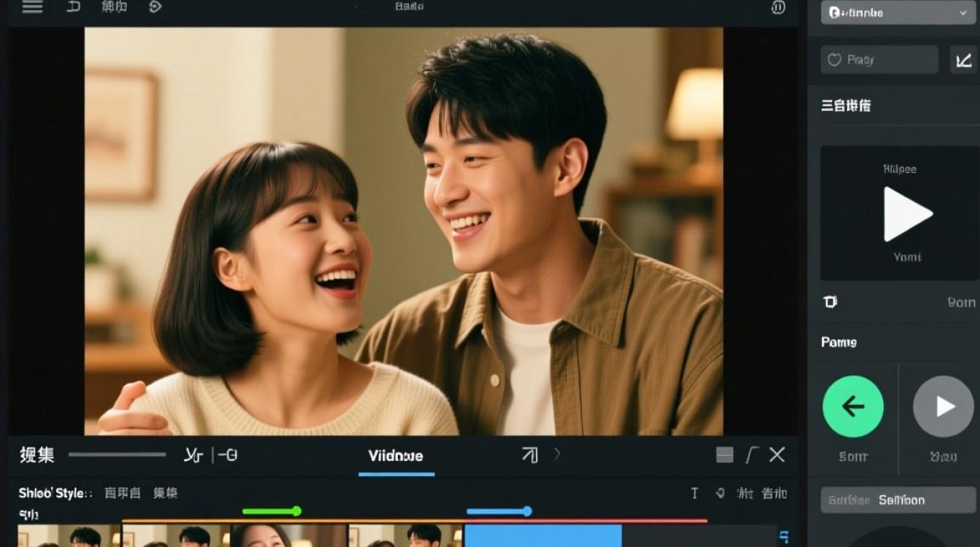Click the boxed arrow icon right of Viidnoue
The image size is (980, 547).
click(x=529, y=456)
